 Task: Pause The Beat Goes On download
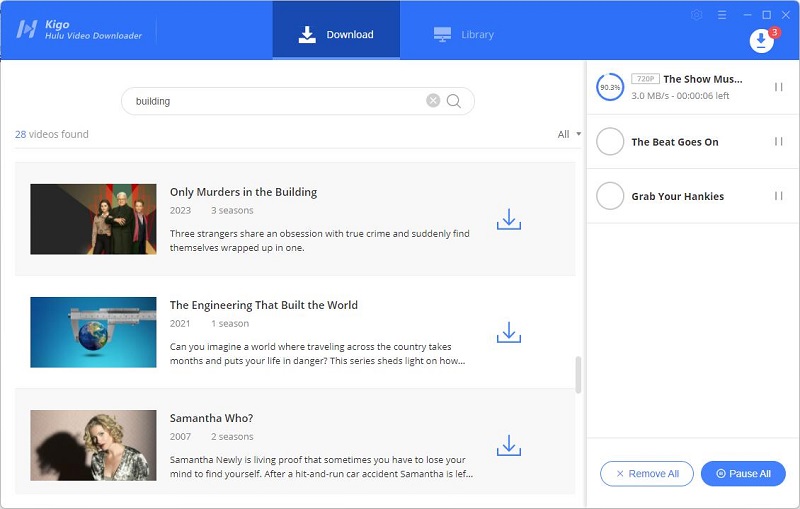(779, 141)
